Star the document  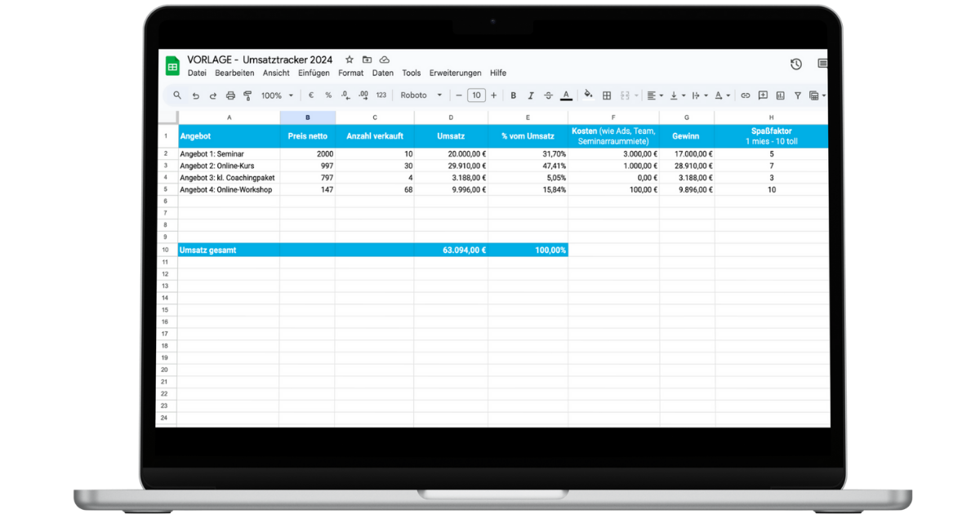coord(350,60)
